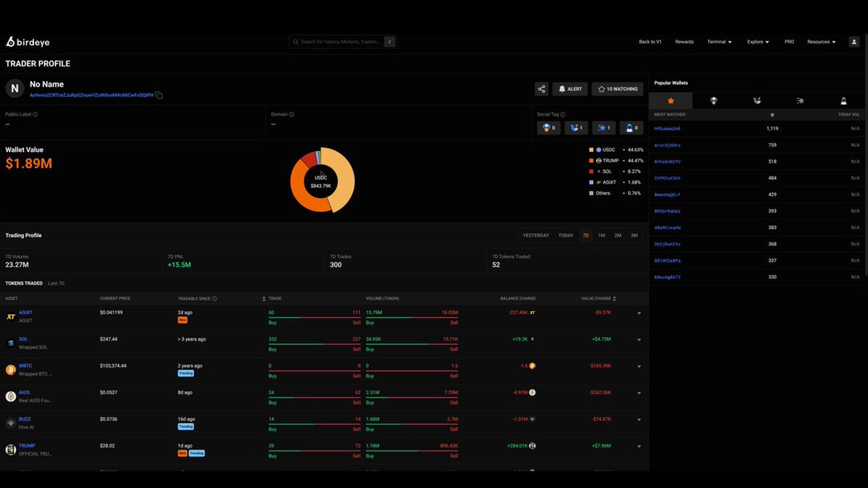Select the 1M time range
The image size is (868, 488).
coord(601,235)
